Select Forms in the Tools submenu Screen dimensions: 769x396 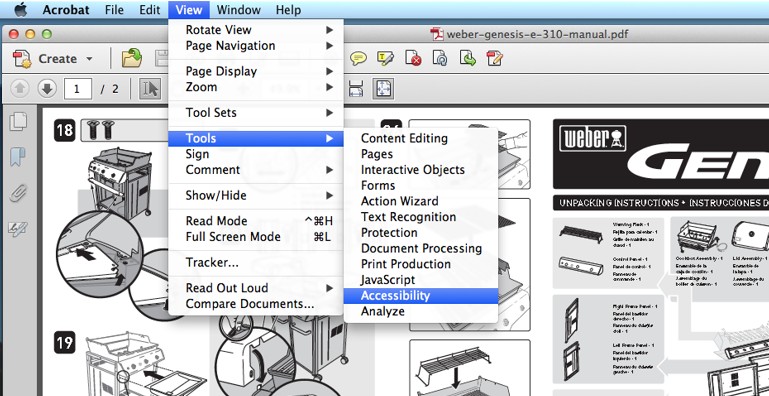421,185
